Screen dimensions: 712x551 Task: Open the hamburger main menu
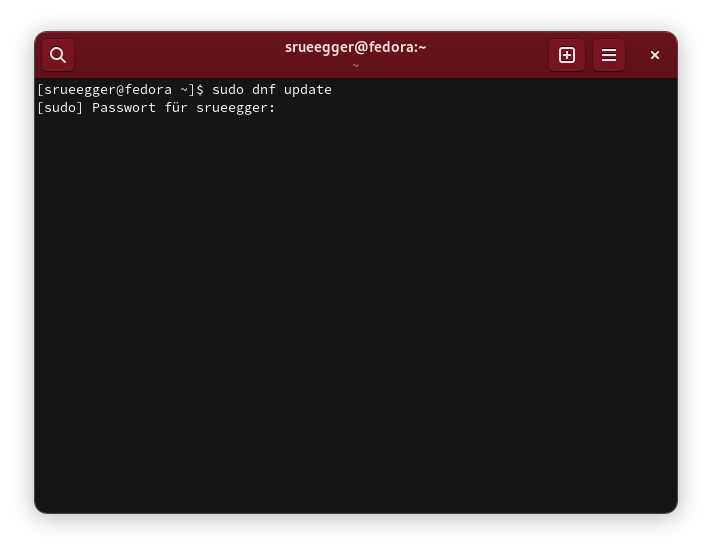pyautogui.click(x=609, y=55)
